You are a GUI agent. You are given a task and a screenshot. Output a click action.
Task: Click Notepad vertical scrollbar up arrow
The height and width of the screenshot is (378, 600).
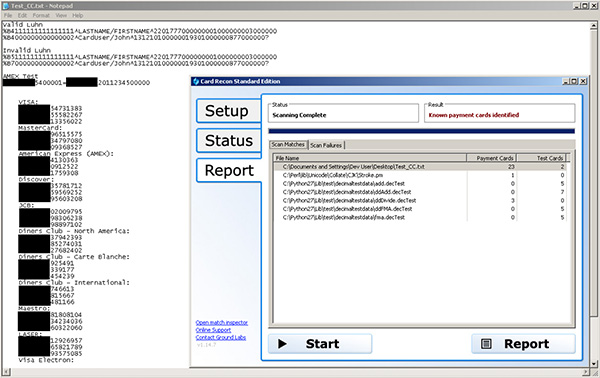pos(594,26)
